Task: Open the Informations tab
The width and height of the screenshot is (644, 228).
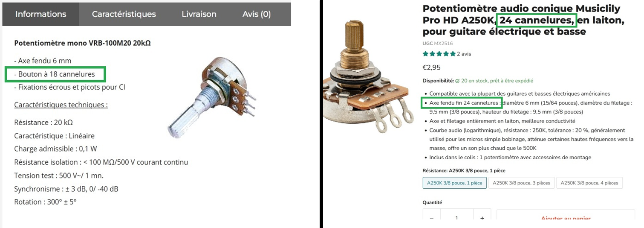Action: [x=40, y=14]
